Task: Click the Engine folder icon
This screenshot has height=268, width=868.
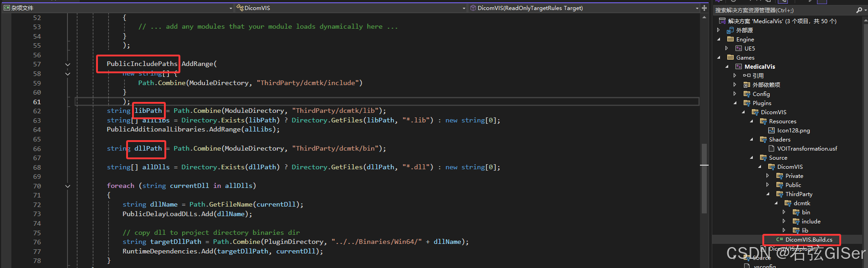Action: pos(730,39)
